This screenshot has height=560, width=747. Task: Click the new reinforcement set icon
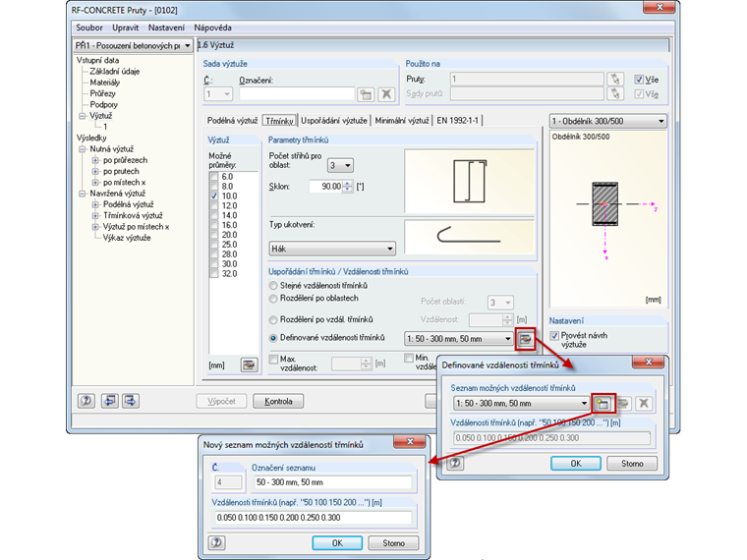click(x=366, y=94)
